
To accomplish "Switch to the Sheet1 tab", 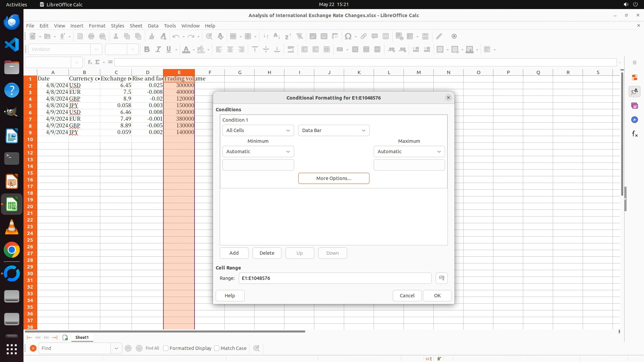I will coord(82,338).
